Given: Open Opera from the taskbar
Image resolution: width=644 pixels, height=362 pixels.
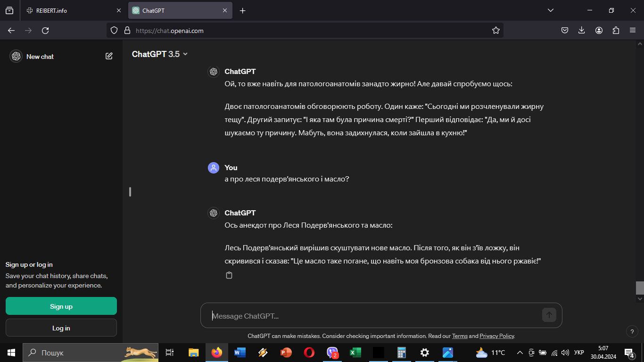Looking at the screenshot, I should [x=309, y=353].
